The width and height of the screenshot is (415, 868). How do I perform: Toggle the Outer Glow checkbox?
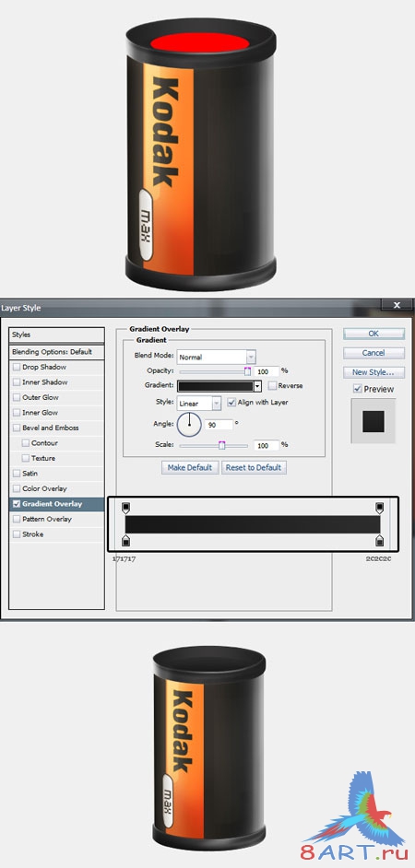(x=16, y=397)
